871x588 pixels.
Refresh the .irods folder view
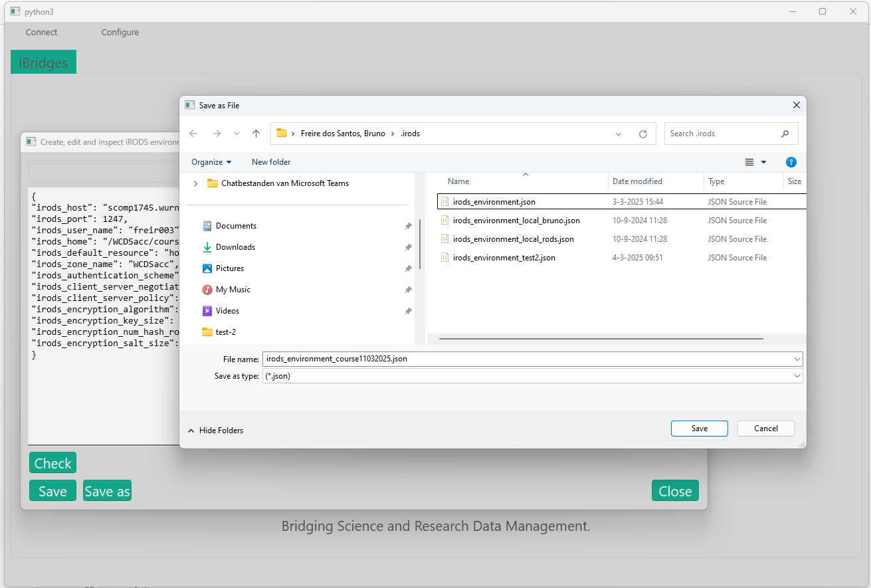(x=643, y=134)
